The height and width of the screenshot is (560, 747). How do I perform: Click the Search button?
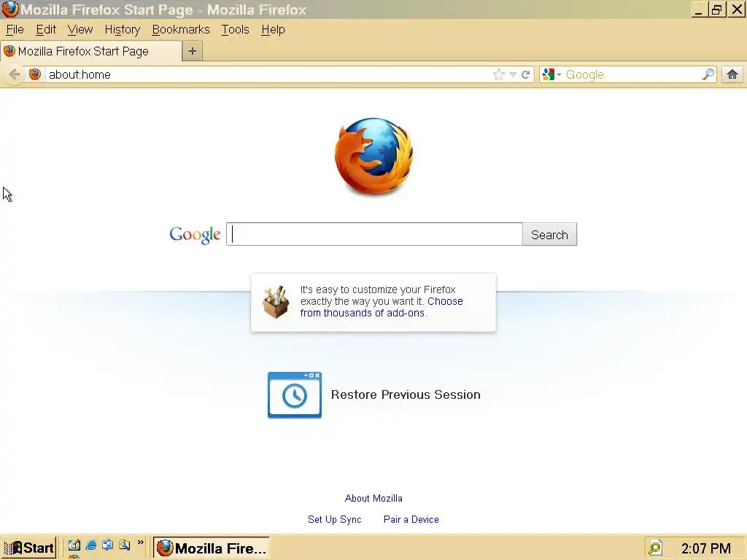click(550, 234)
